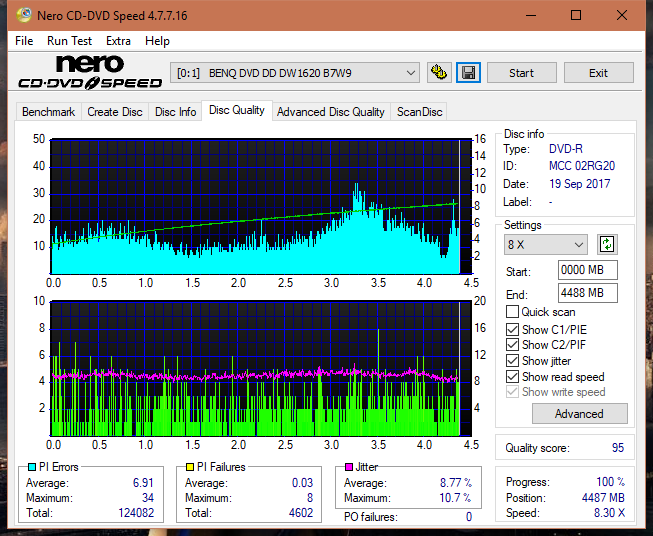Switch to the Disc Info tab
The height and width of the screenshot is (536, 653).
tap(175, 112)
